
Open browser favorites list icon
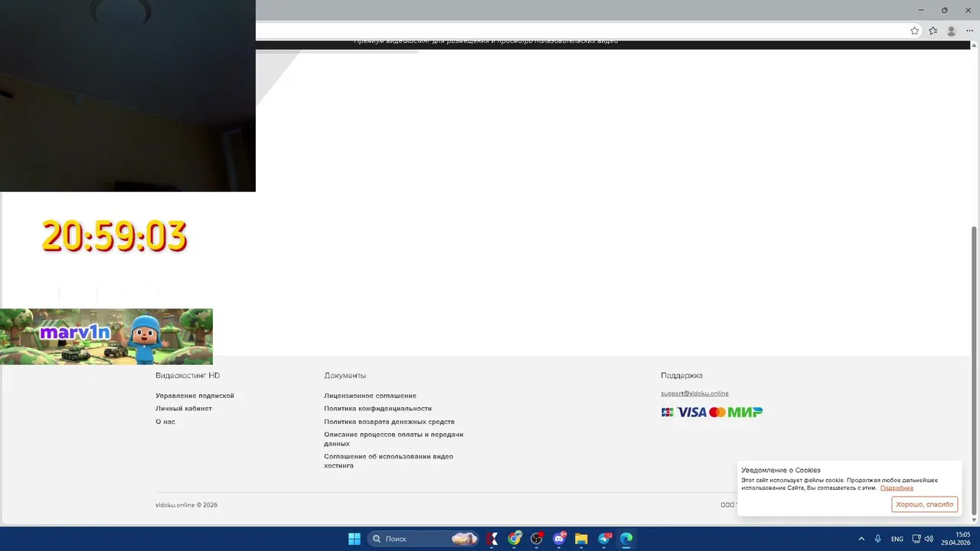[933, 31]
